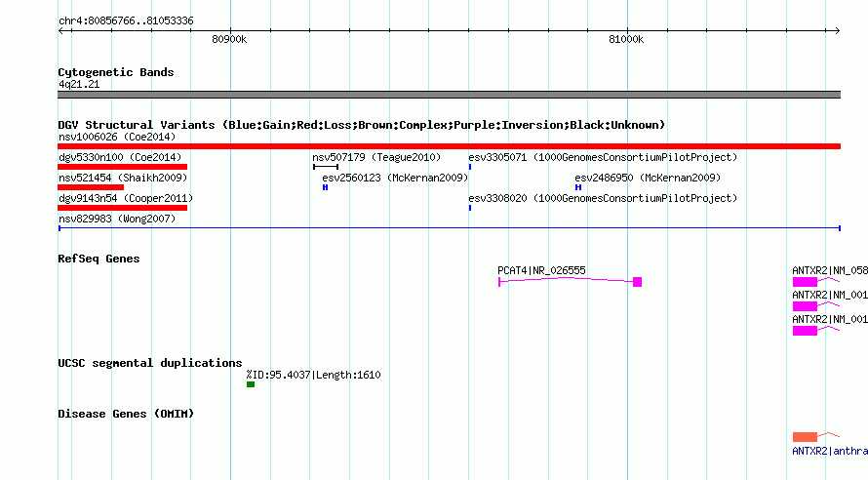Screen dimensions: 868x480
Task: Click the chr4:80856766..81053336 coordinate label
Action: 126,20
